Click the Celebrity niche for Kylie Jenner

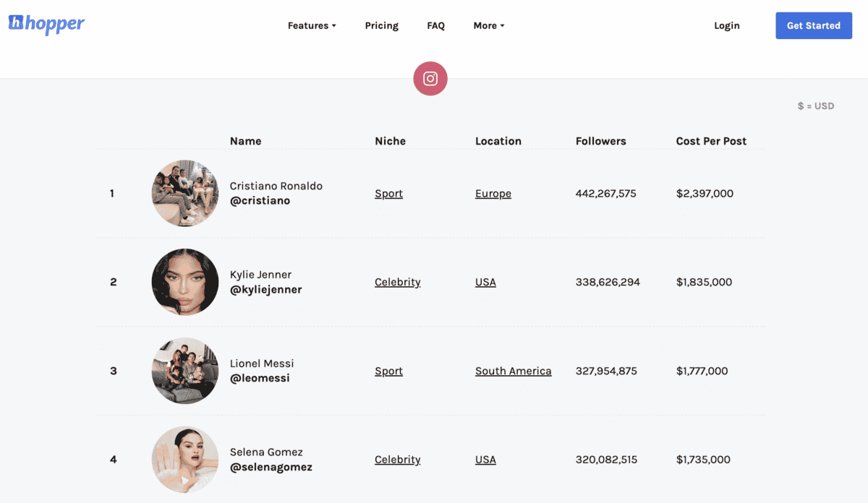[397, 282]
